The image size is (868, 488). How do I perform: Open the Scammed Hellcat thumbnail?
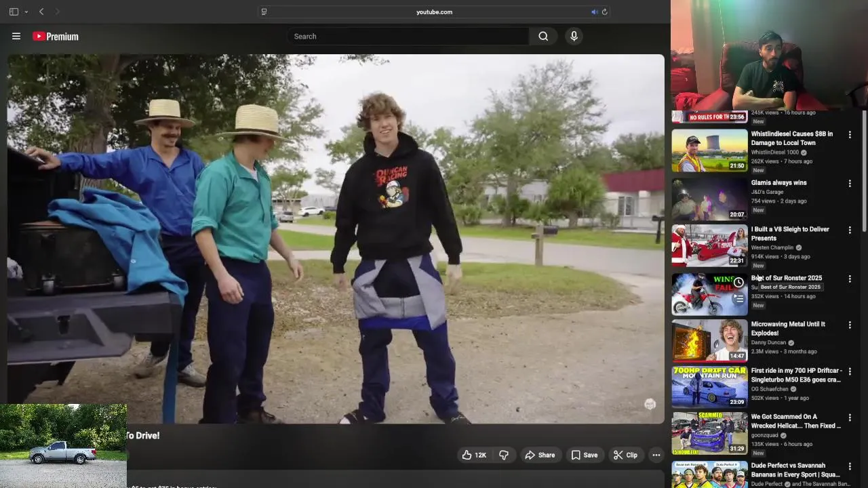(709, 434)
